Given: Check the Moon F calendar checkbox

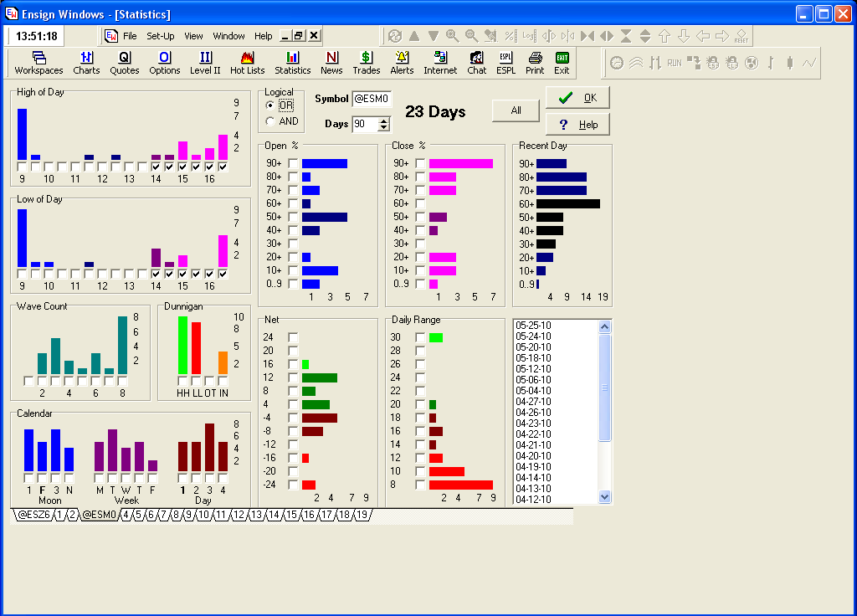Looking at the screenshot, I should [x=42, y=478].
